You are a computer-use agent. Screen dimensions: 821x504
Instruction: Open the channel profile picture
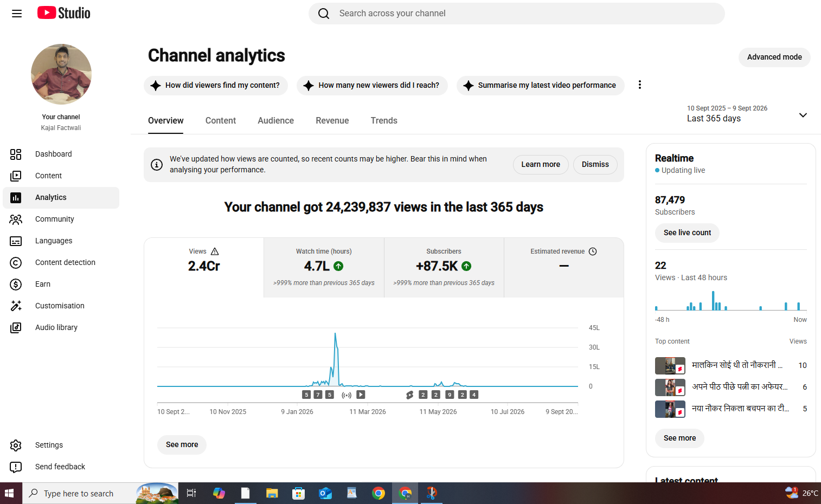point(61,74)
